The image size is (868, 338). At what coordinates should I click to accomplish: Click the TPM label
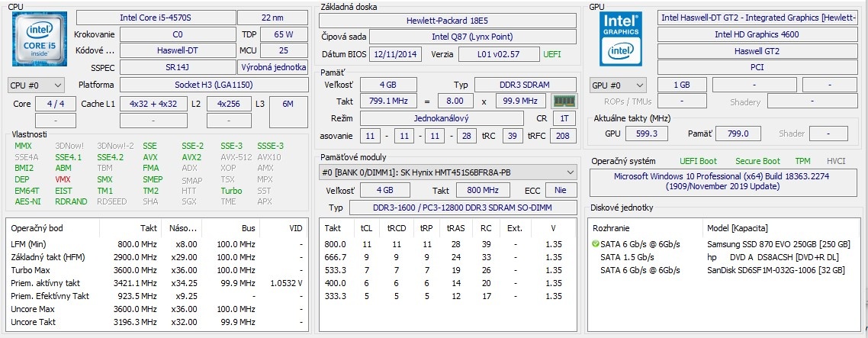802,161
